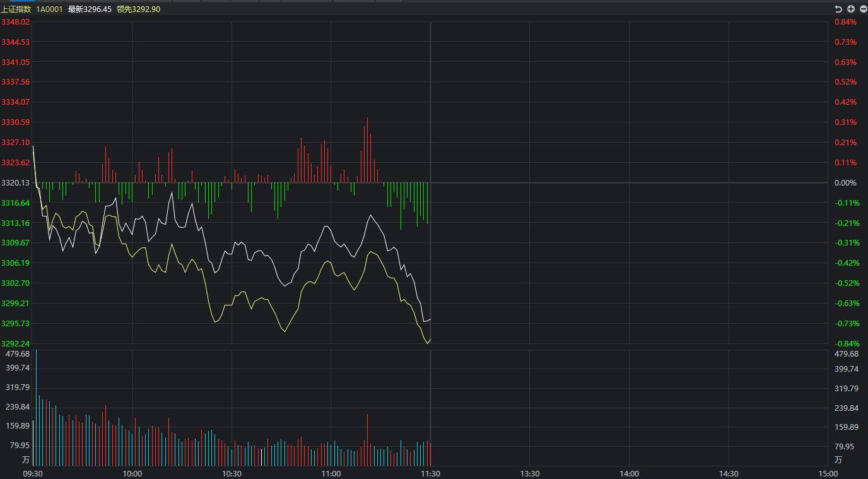This screenshot has width=868, height=479.
Task: Click the 15:00 closing time label
Action: click(x=828, y=473)
